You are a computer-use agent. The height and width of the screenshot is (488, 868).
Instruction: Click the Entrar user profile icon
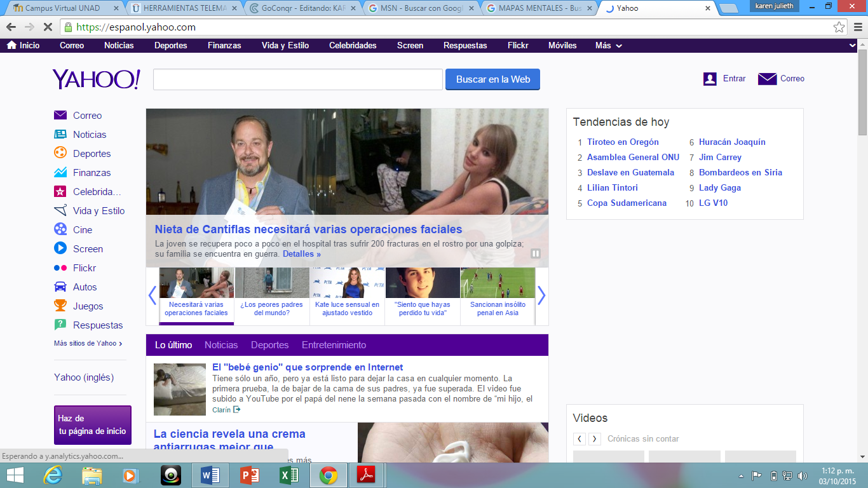pos(710,79)
